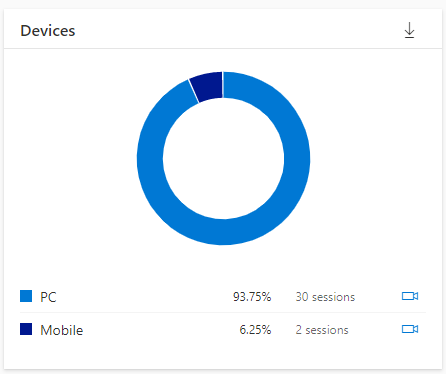Click the white gap between the donut segments
Image resolution: width=446 pixels, height=374 pixels.
[x=223, y=85]
